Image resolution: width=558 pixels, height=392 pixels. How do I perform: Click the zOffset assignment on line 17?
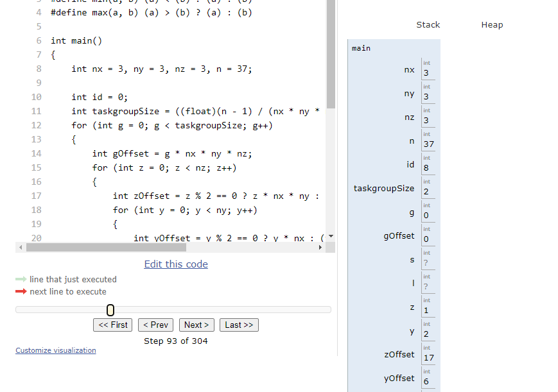pos(216,196)
